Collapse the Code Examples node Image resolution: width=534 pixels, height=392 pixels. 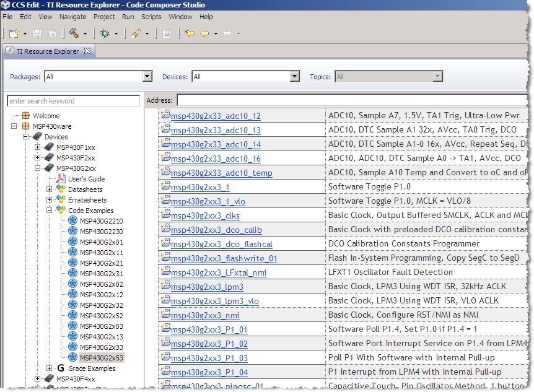[x=50, y=210]
